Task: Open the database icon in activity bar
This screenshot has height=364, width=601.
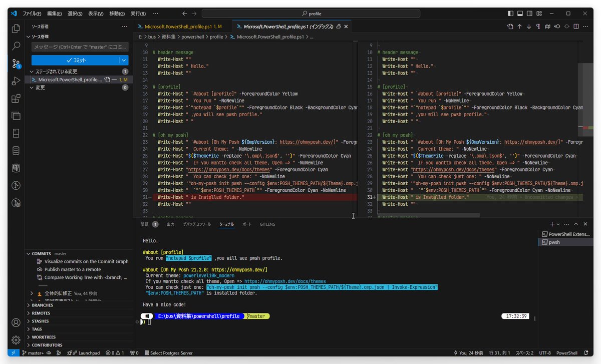Action: coord(16,150)
